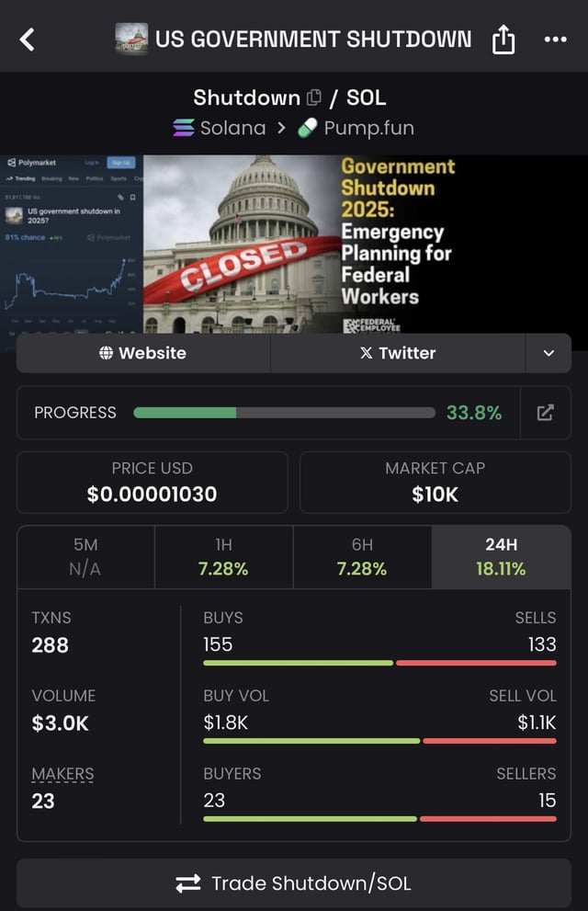The width and height of the screenshot is (588, 911).
Task: Open progress external link icon
Action: tap(546, 413)
